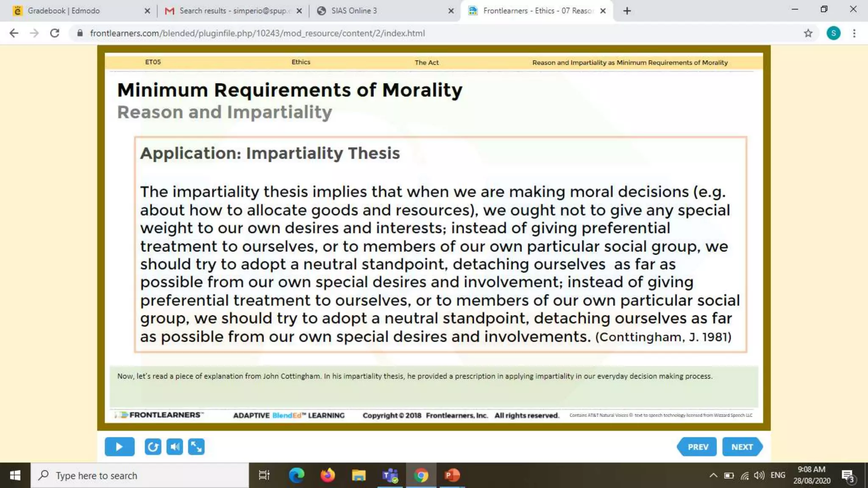868x488 pixels.
Task: Click the address bar URL field
Action: [x=257, y=33]
